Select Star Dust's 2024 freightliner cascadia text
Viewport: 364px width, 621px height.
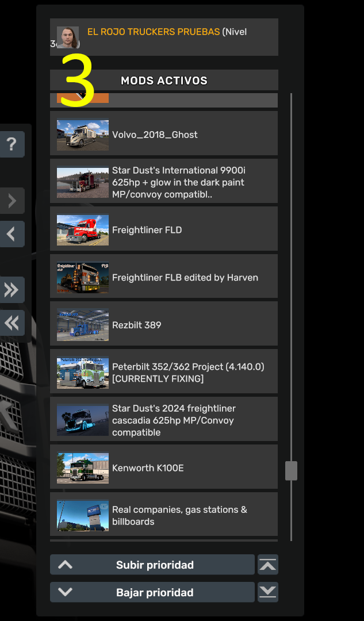pos(174,420)
